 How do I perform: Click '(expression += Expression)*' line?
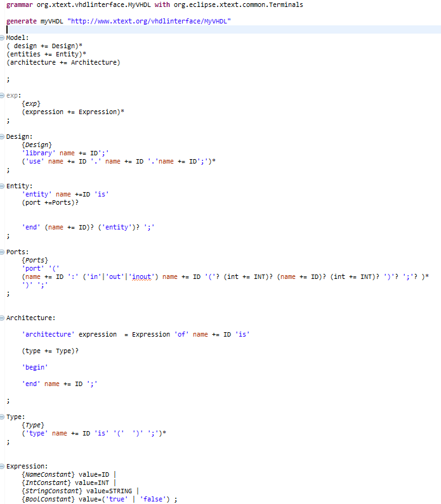(x=73, y=112)
